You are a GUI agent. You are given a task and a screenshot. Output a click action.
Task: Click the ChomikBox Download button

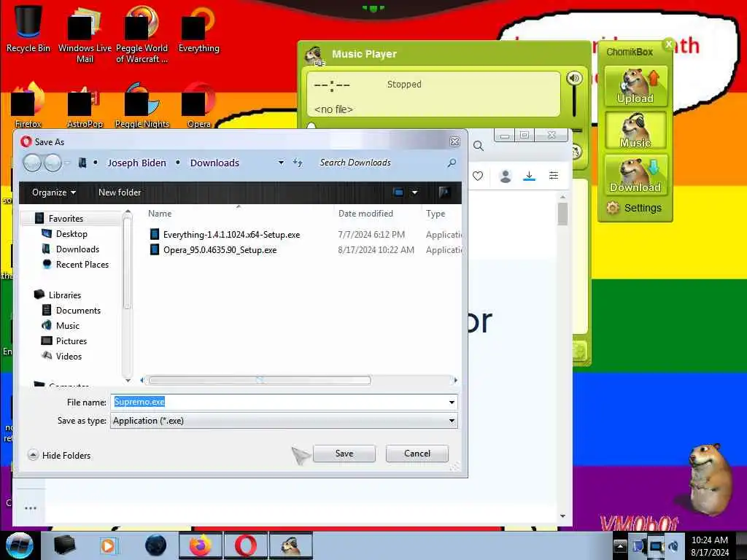(x=635, y=175)
